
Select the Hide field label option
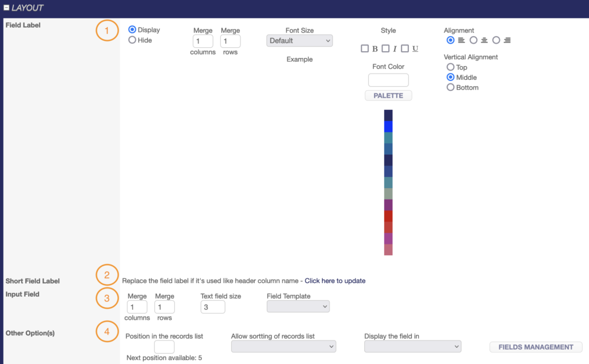click(x=132, y=40)
